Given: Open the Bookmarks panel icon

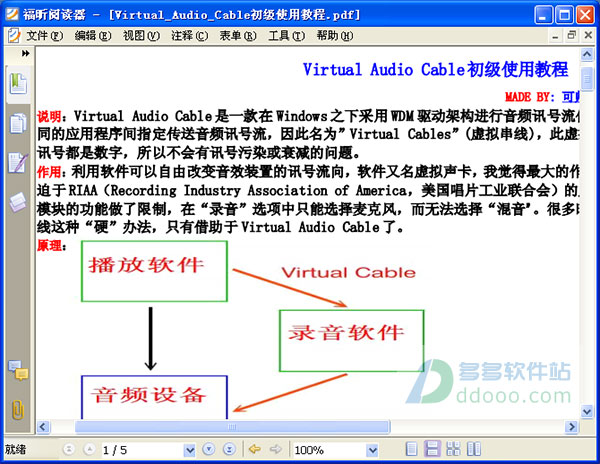Looking at the screenshot, I should [18, 84].
